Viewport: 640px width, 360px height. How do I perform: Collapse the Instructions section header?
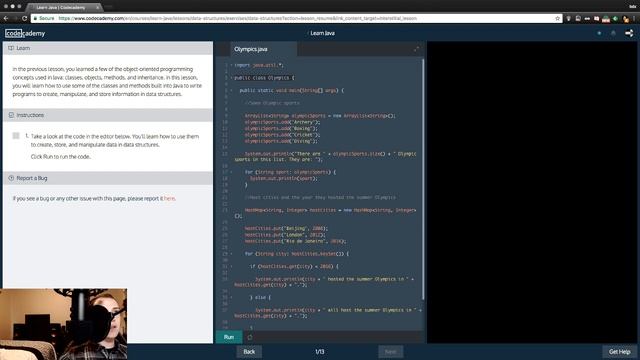click(108, 115)
